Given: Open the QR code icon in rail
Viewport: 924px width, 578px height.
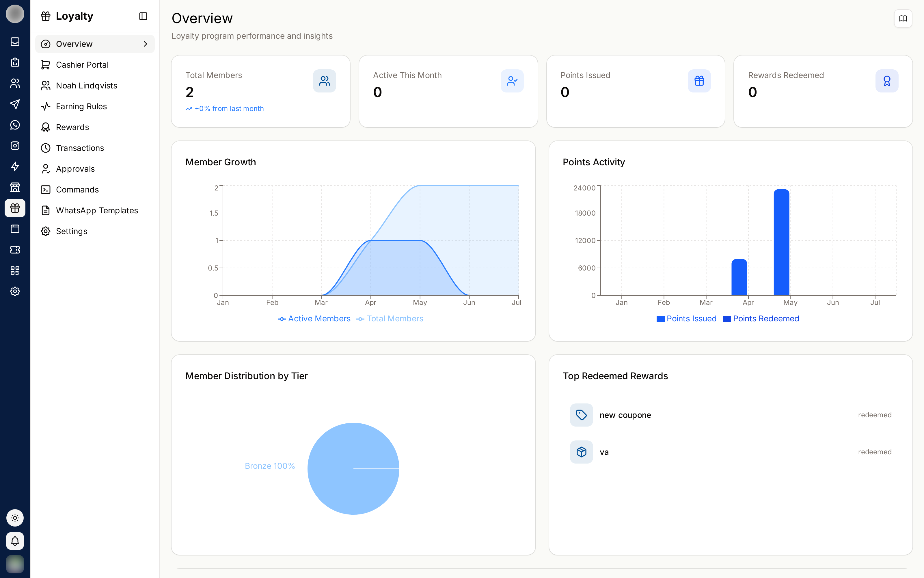Looking at the screenshot, I should point(15,271).
